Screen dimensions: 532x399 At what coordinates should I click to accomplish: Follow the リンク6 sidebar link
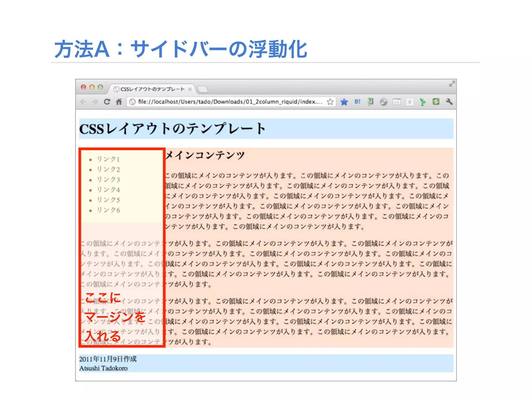[108, 210]
